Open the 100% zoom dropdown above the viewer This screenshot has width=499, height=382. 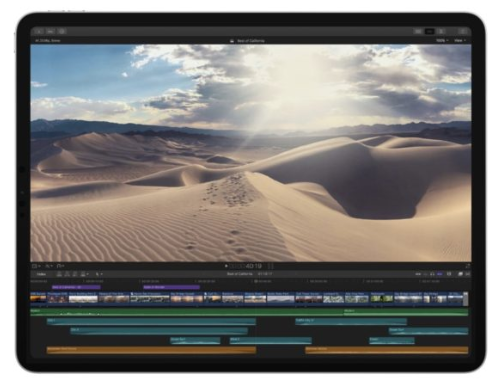(x=442, y=41)
